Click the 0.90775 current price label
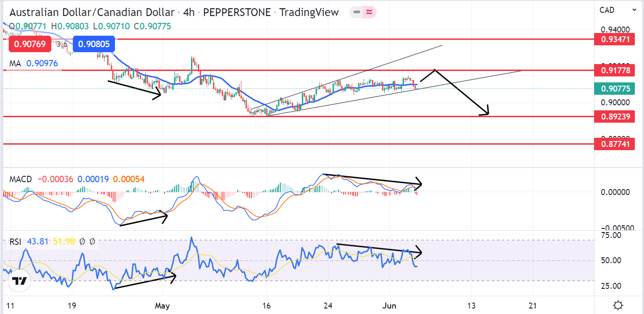Viewport: 644px width, 314px height. click(614, 88)
